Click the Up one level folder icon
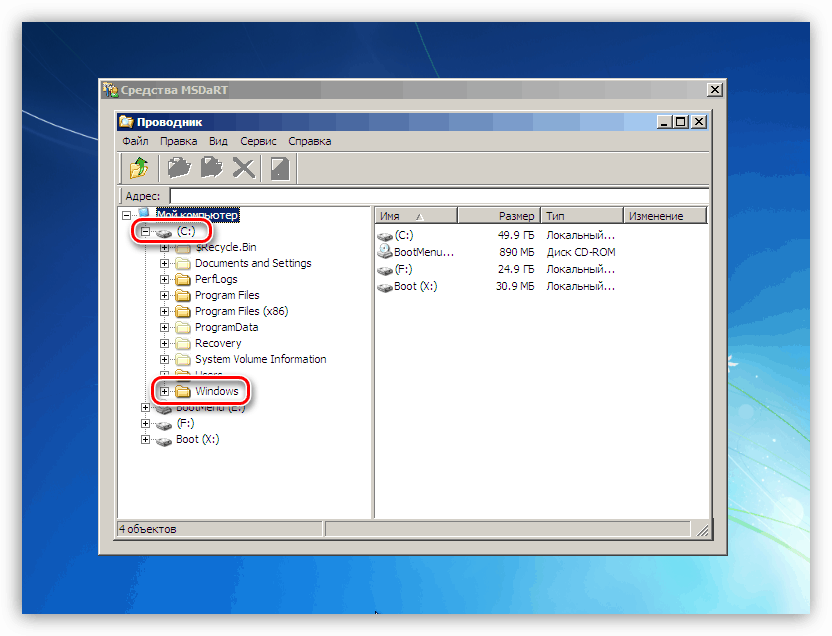This screenshot has width=832, height=636. coord(139,168)
